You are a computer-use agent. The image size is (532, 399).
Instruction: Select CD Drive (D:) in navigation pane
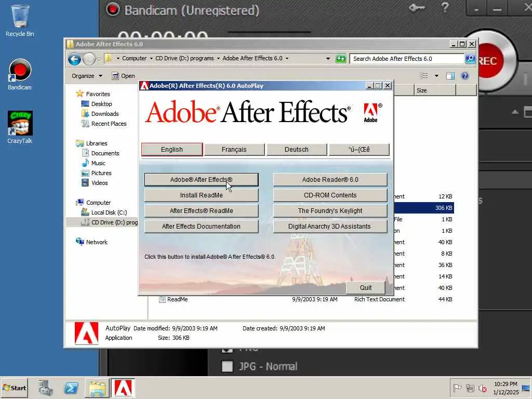110,222
